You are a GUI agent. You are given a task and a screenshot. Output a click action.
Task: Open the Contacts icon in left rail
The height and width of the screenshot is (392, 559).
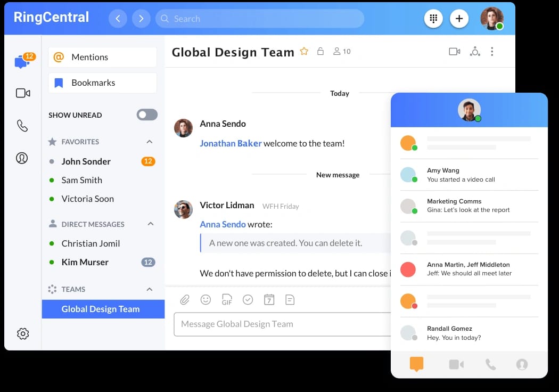22,158
